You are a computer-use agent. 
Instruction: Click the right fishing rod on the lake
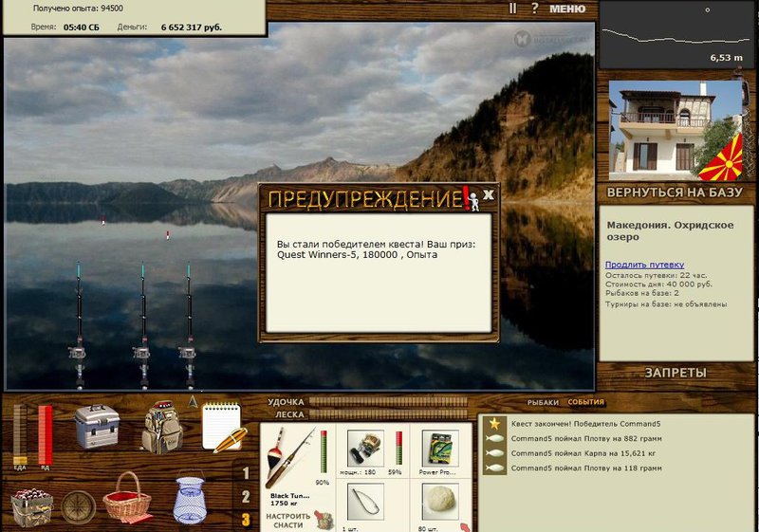[189, 325]
